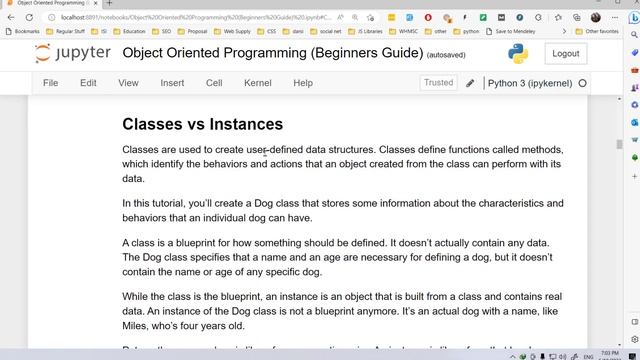This screenshot has width=640, height=360.
Task: Click the Jupyter logo
Action: (x=73, y=53)
